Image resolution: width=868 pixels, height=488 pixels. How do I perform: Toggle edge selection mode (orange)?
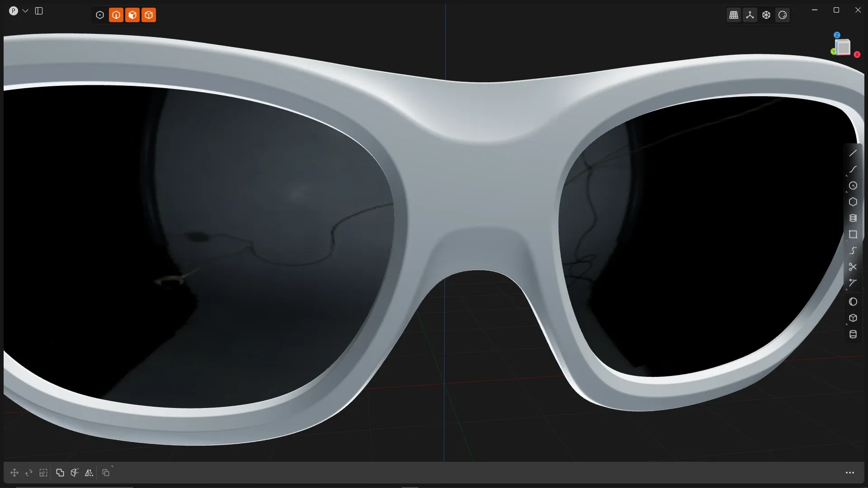click(116, 15)
